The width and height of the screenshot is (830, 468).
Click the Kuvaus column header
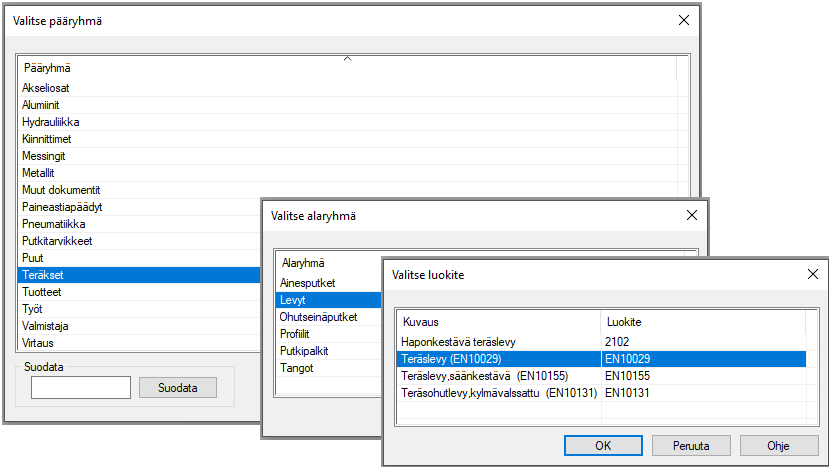pos(421,322)
